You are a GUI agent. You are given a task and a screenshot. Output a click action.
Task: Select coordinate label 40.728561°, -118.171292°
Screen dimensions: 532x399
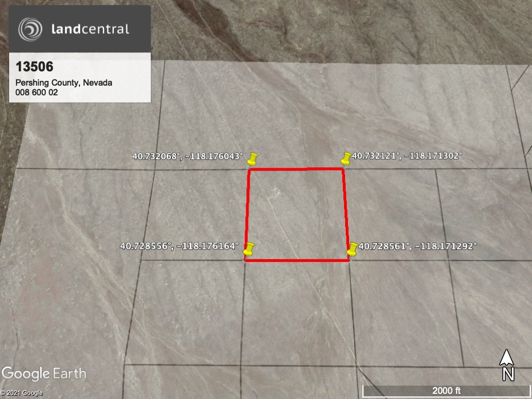click(x=417, y=247)
